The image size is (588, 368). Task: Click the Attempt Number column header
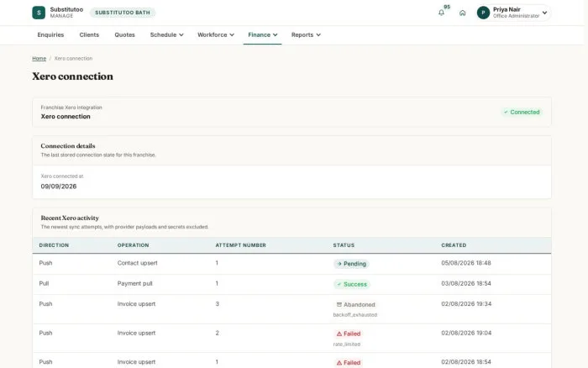[240, 245]
